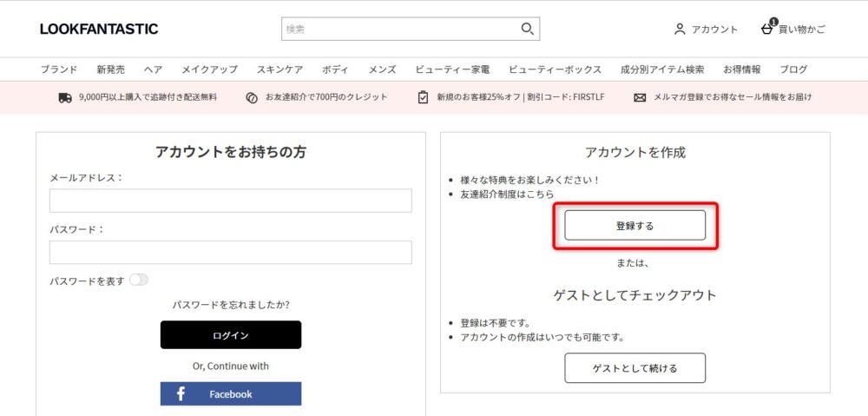Click the パスワードを忘れましたか? link

[x=231, y=305]
